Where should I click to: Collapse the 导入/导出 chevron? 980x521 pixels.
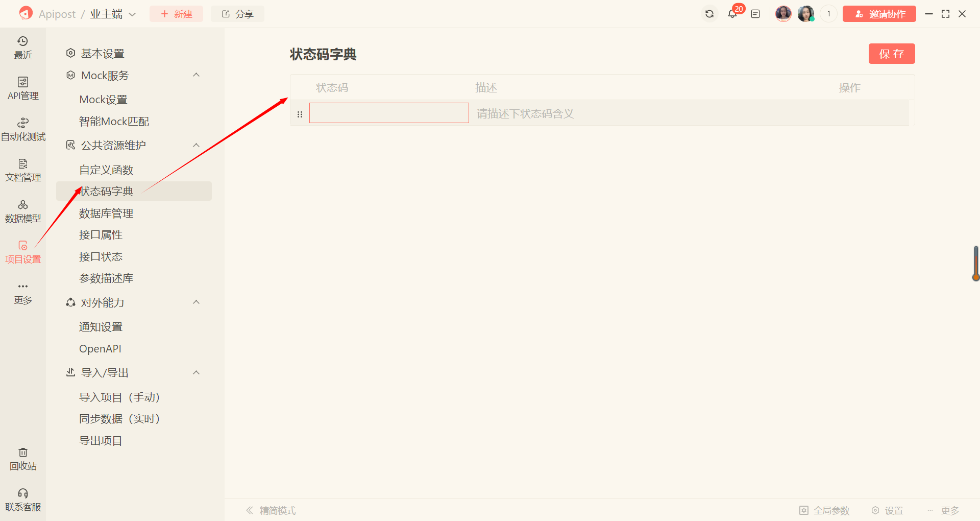[196, 372]
